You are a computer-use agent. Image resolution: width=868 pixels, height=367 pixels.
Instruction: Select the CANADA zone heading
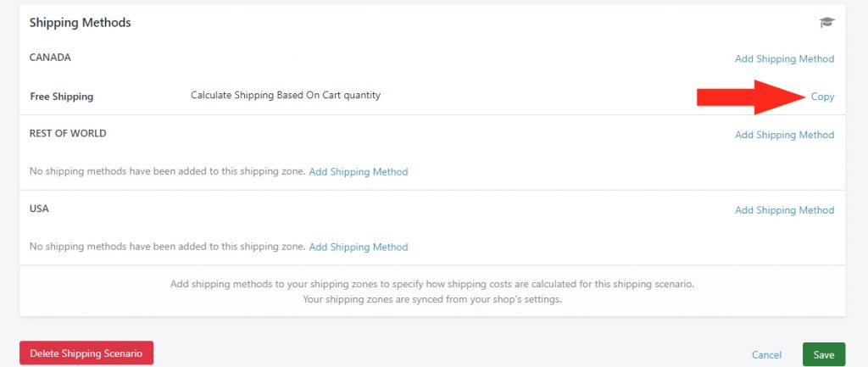(x=50, y=58)
